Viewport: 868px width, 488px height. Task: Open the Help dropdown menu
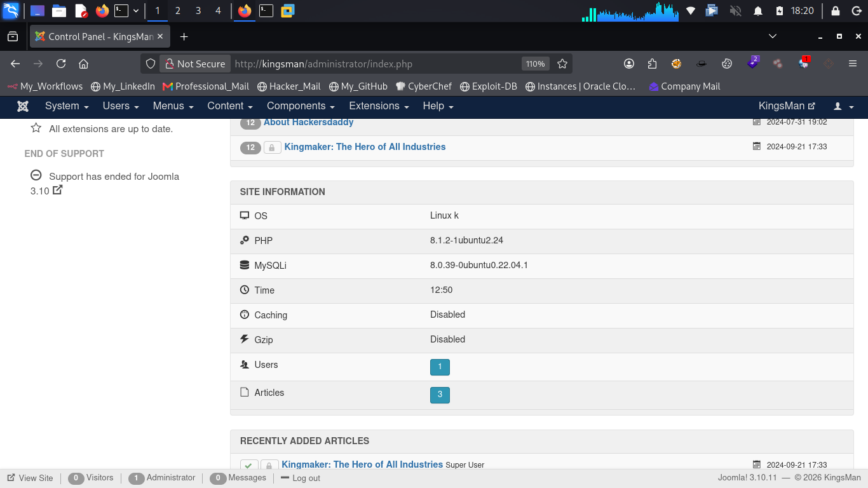coord(438,106)
